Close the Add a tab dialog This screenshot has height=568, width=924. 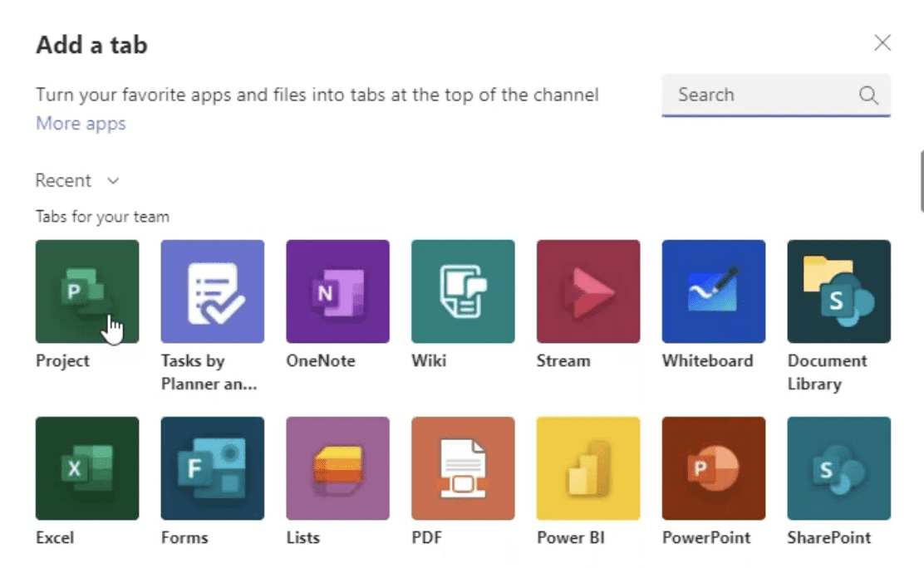(882, 42)
